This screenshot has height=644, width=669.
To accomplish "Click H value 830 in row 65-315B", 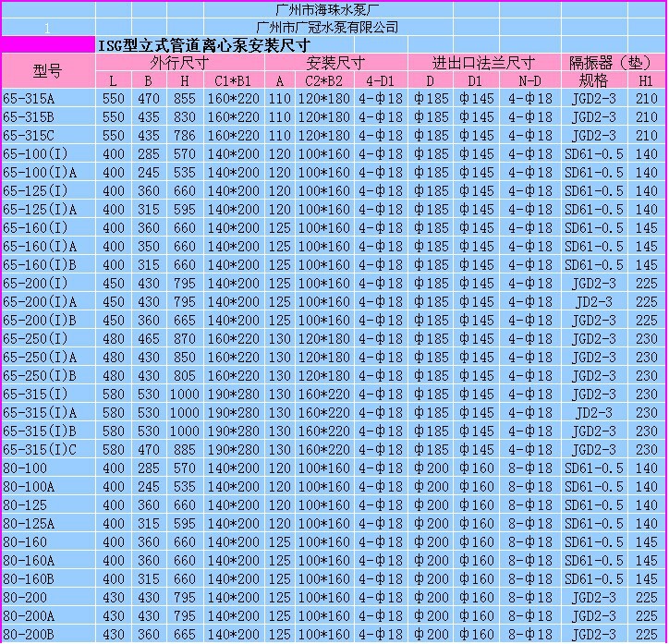I will [185, 116].
